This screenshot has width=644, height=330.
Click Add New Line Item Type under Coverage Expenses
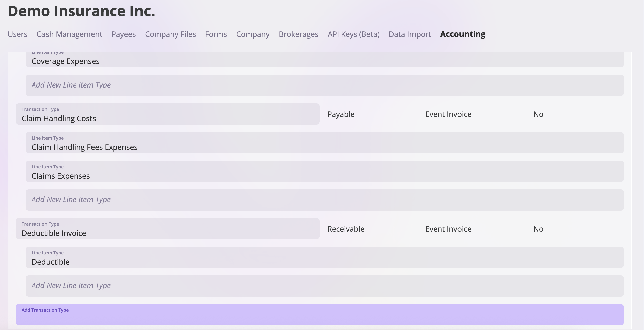(324, 85)
